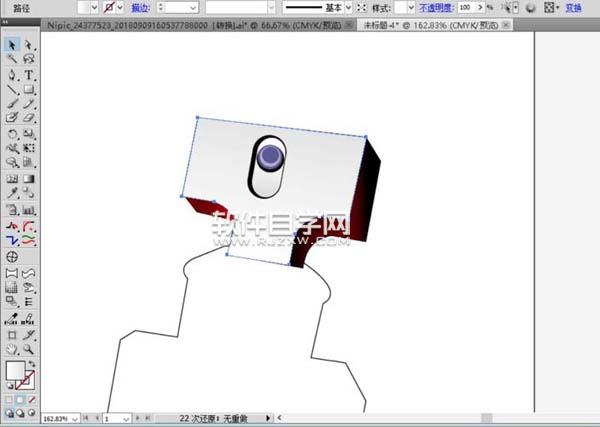The width and height of the screenshot is (600, 427).
Task: Adjust stroke weight stepper arrows
Action: (161, 8)
